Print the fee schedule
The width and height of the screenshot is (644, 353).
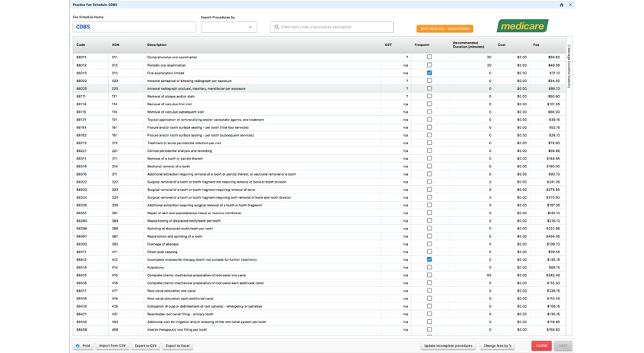tap(83, 345)
